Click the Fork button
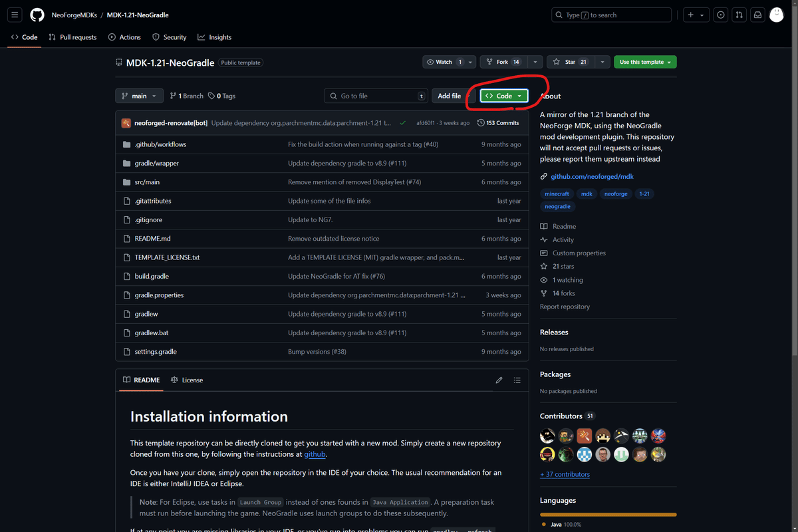This screenshot has width=798, height=532. 504,62
